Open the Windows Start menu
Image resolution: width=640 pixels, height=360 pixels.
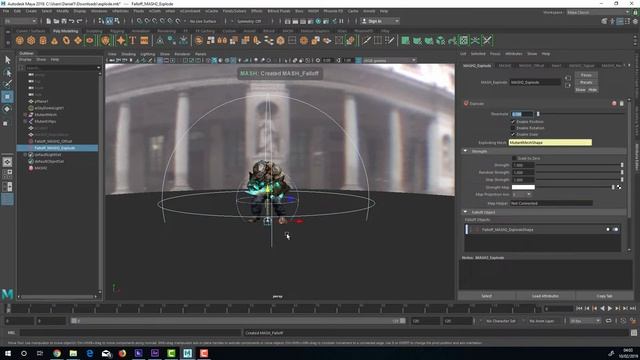[7, 353]
